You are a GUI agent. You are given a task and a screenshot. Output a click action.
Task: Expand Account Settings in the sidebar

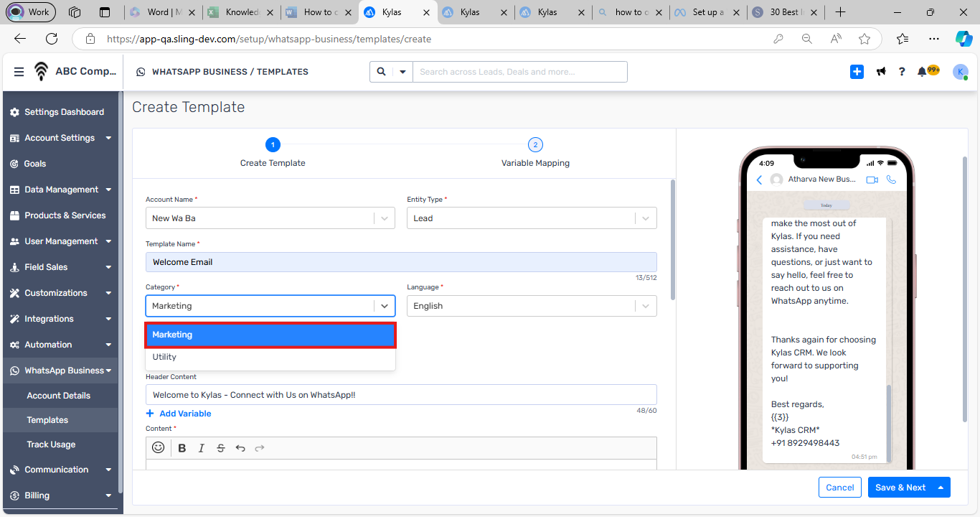pyautogui.click(x=62, y=138)
